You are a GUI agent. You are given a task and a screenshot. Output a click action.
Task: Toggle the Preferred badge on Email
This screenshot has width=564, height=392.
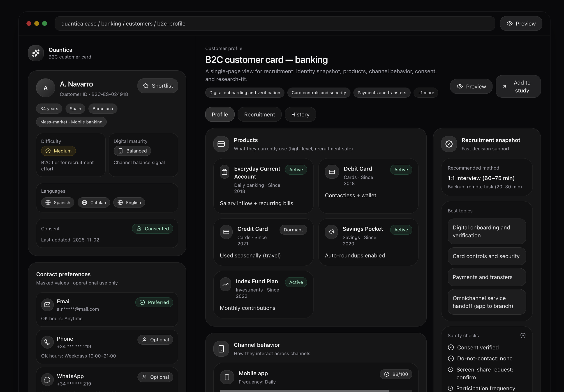tap(154, 302)
